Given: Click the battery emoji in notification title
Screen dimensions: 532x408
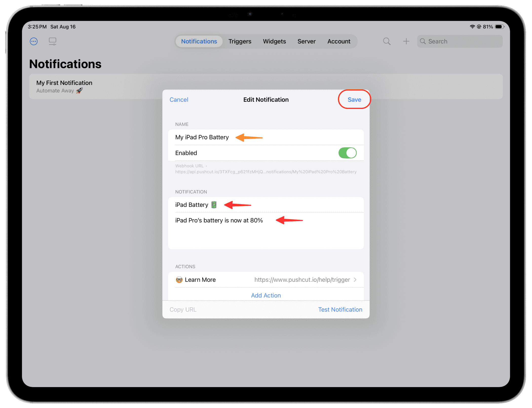Looking at the screenshot, I should click(214, 205).
